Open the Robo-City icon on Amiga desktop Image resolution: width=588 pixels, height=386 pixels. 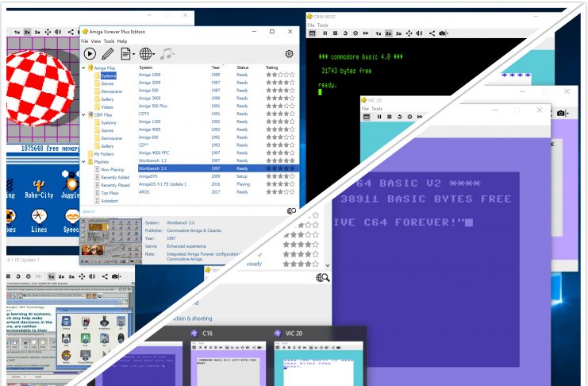tap(39, 189)
